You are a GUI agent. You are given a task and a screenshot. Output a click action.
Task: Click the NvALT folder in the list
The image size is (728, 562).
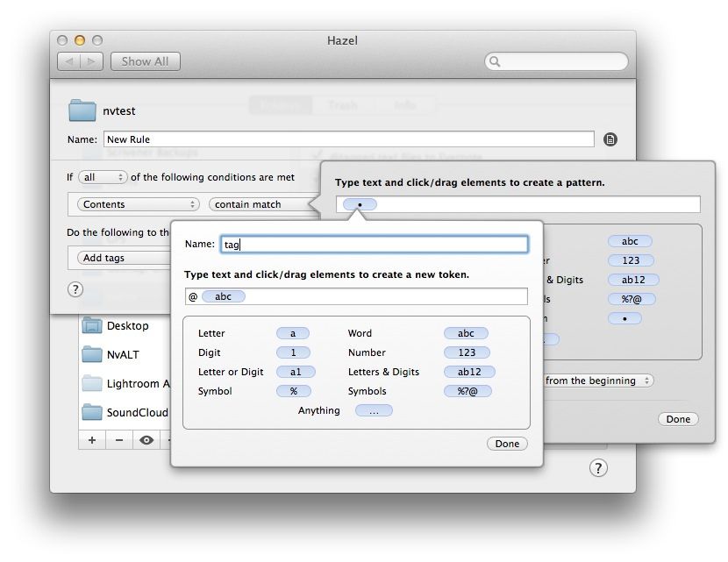tap(122, 354)
